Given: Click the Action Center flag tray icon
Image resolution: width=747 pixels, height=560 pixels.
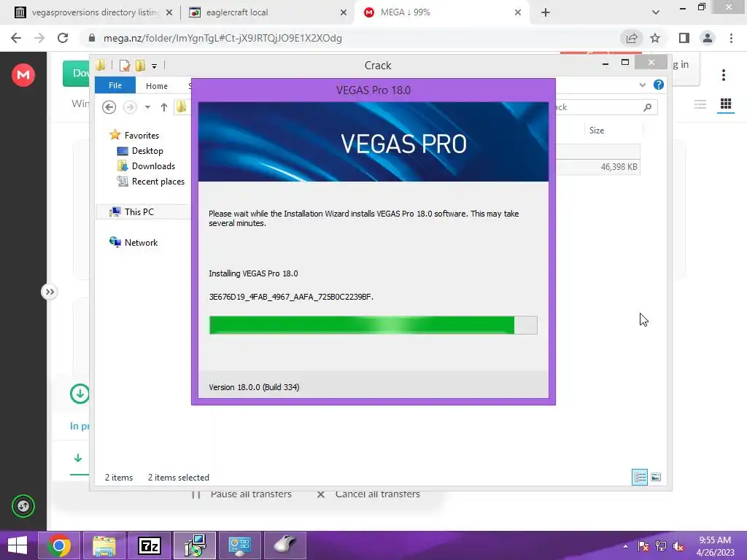Looking at the screenshot, I should point(643,546).
